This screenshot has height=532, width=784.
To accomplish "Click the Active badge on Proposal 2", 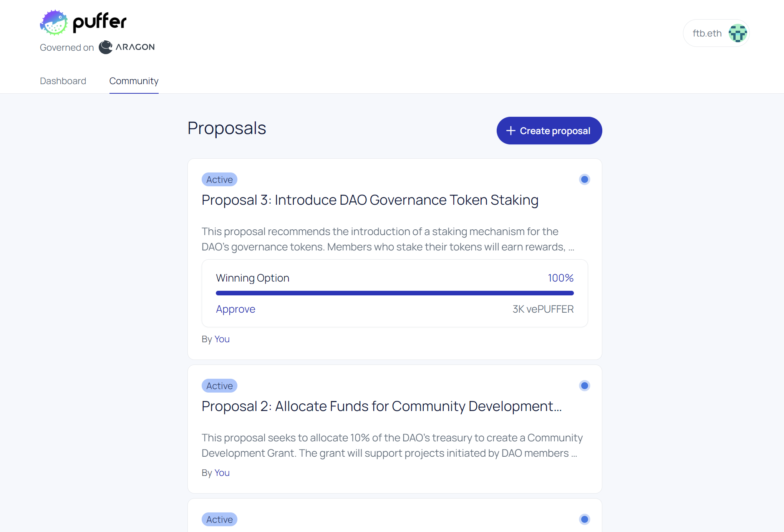I will (x=219, y=386).
